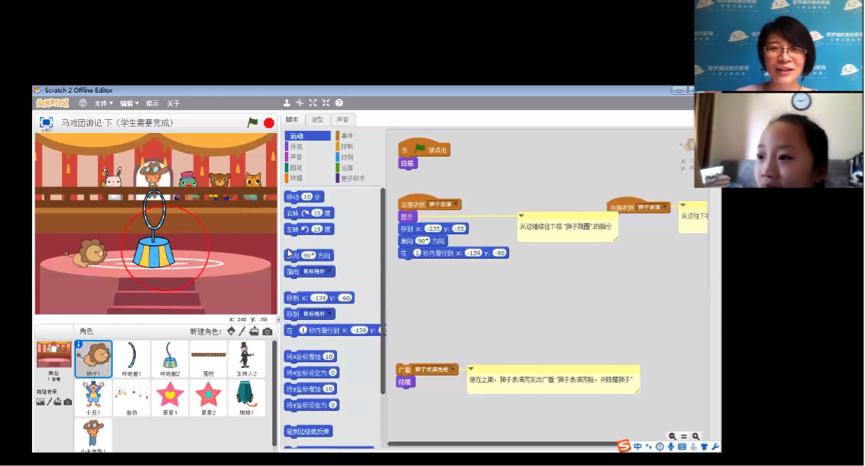Select the 呼啦圈1 hoop sprite
865x466 pixels.
131,358
